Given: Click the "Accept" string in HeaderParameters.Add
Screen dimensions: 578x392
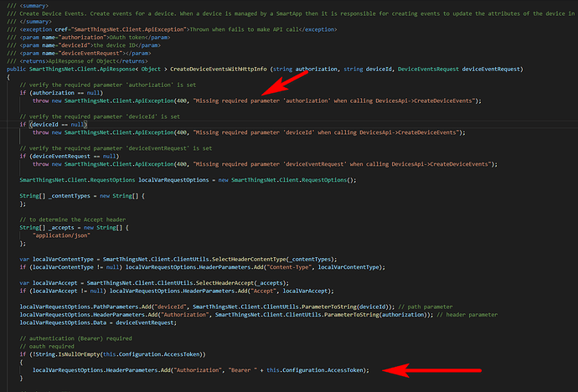Looking at the screenshot, I should click(263, 291).
